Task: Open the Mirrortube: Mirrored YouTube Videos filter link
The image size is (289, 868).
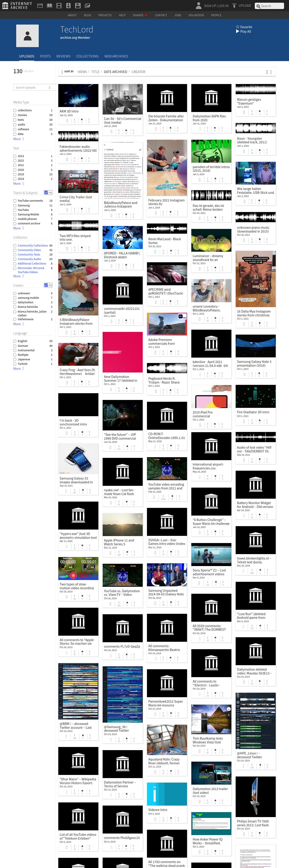Action: point(31,270)
